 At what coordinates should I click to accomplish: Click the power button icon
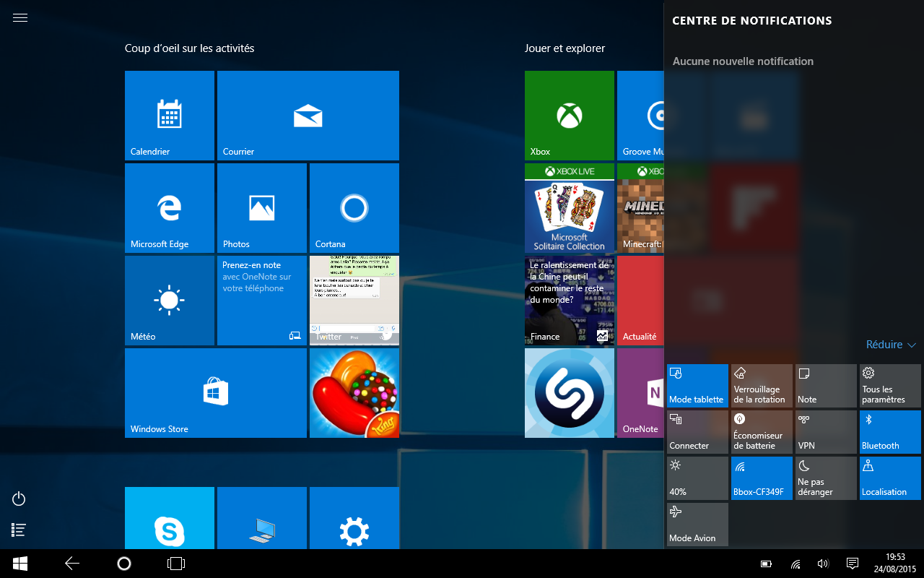point(19,499)
